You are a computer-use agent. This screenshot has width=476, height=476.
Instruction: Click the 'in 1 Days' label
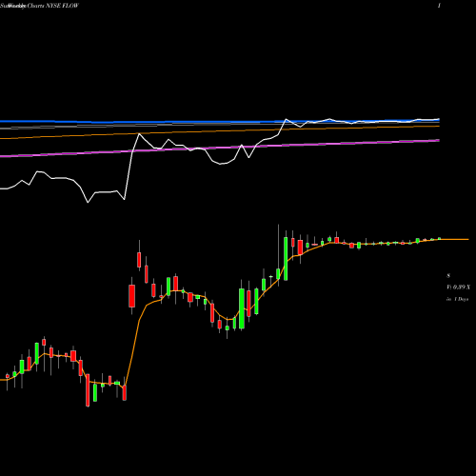(457, 299)
